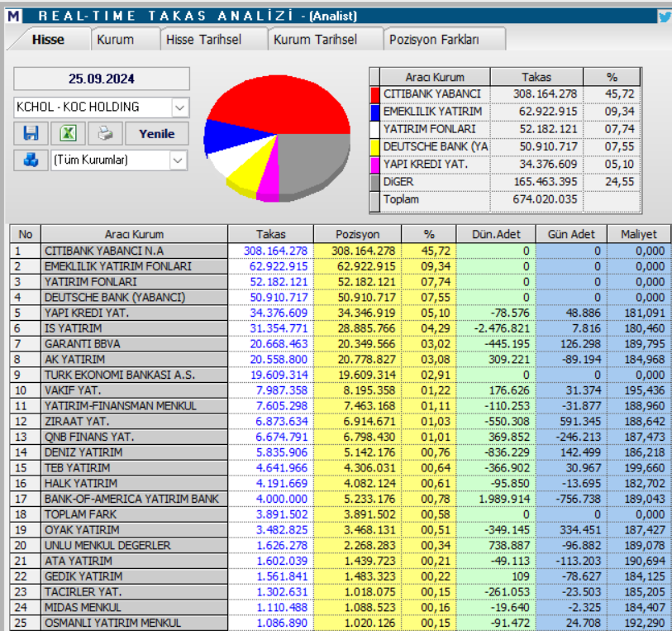Click the Maliyet column header
This screenshot has width=672, height=631.
[x=639, y=235]
